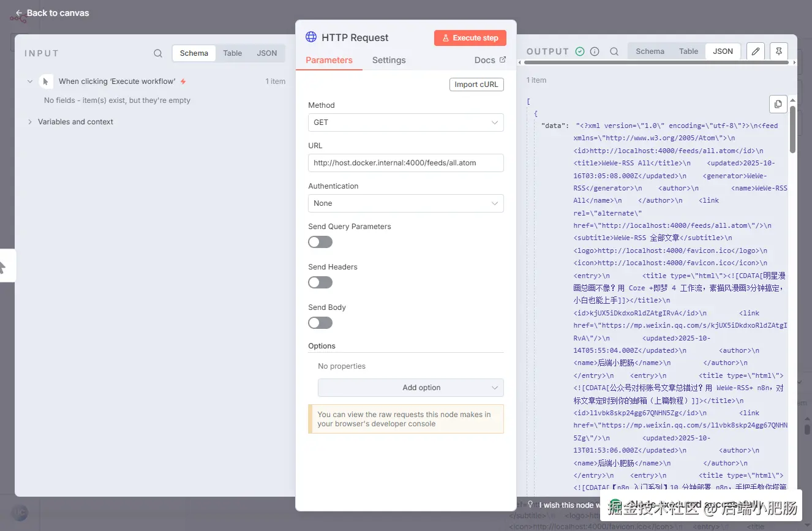812x531 pixels.
Task: Open the Method GET dropdown
Action: tap(405, 122)
